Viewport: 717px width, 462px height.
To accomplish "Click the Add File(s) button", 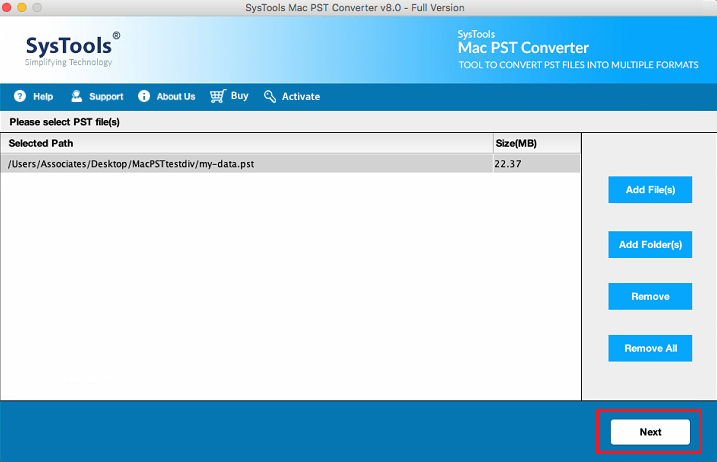I will [650, 189].
